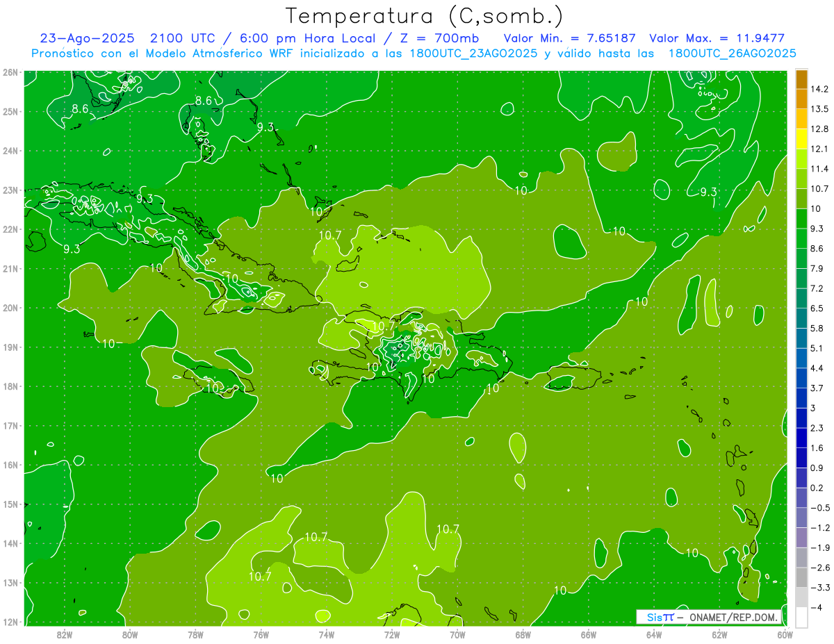
Task: Click the '72W' longitude label
Action: coord(392,634)
